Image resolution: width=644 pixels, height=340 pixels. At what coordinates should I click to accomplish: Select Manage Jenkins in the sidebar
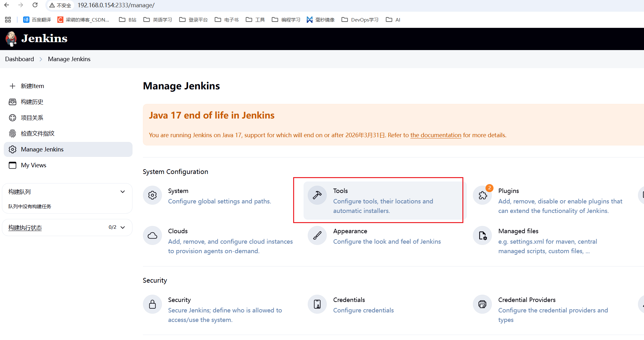[68, 149]
